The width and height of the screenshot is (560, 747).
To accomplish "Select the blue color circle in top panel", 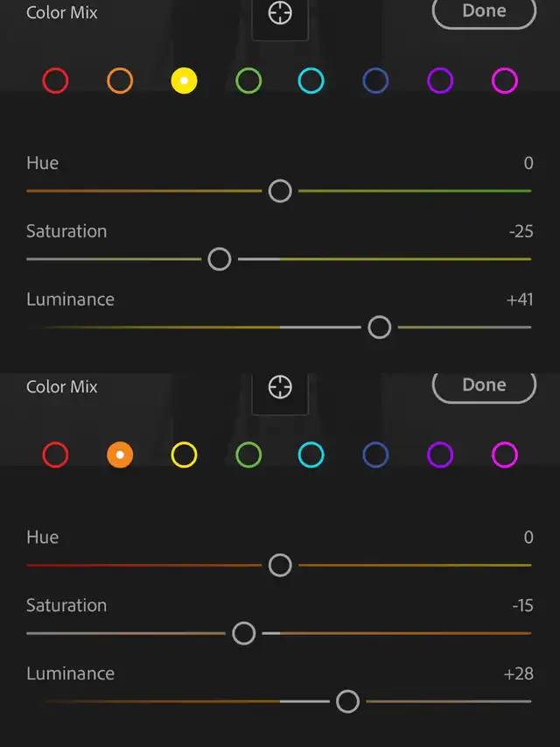I will tap(375, 81).
